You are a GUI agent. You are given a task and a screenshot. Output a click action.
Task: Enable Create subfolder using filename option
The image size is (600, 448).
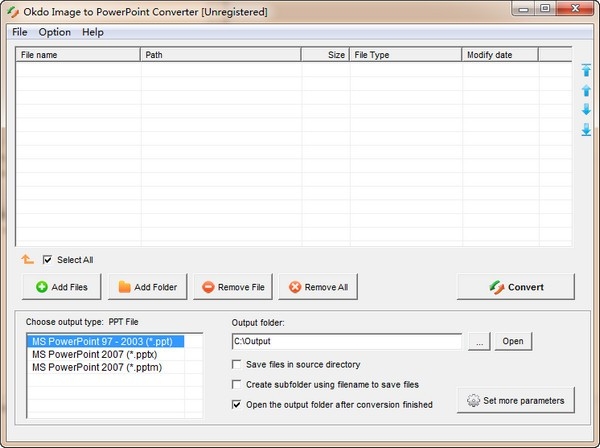click(x=236, y=384)
